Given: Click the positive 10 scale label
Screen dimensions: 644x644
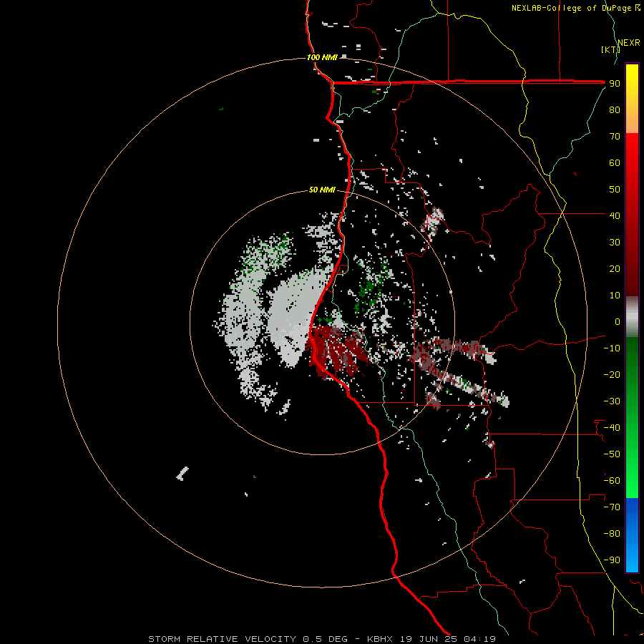Looking at the screenshot, I should (x=615, y=296).
